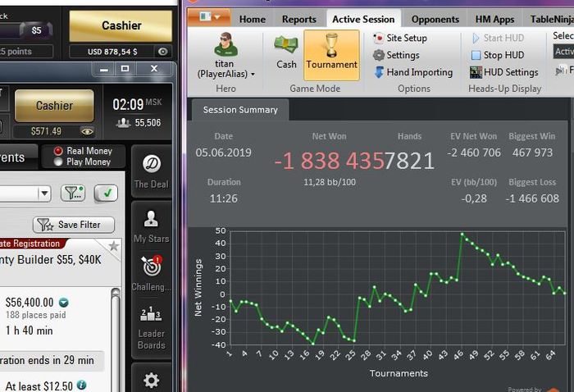This screenshot has height=392, width=574.
Task: Click the Late Registration banner
Action: [x=31, y=244]
